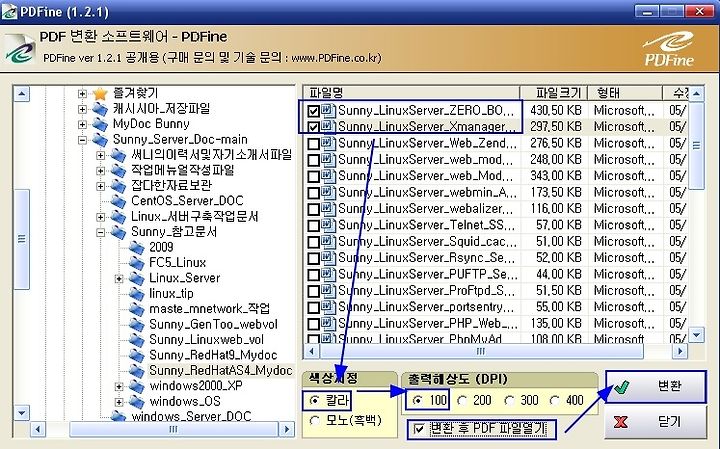Viewport: 720px width, 449px height.
Task: Click Word icon of Sunny_LinuxServer_Rsync_Se file
Action: click(x=327, y=258)
